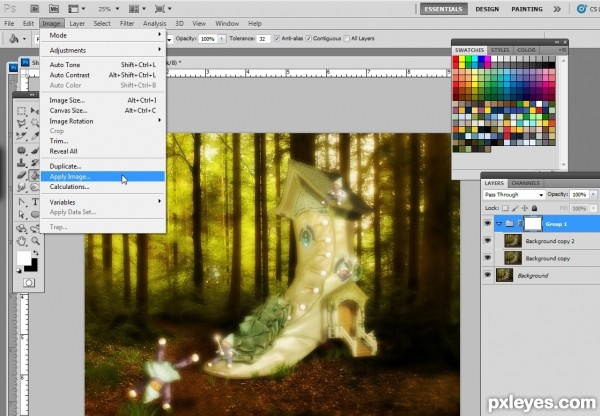Select the Crop tool
The image size is (600, 416).
pos(21,136)
